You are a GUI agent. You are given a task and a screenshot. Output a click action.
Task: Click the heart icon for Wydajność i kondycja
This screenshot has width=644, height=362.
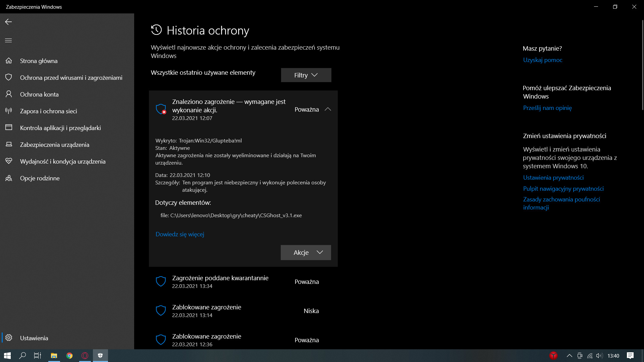pos(9,161)
